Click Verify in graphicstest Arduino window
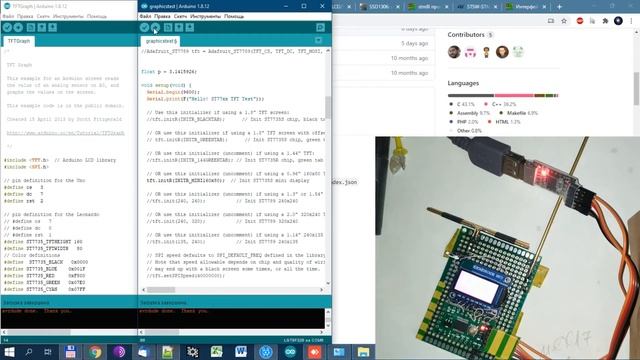640x360 pixels. tap(144, 27)
